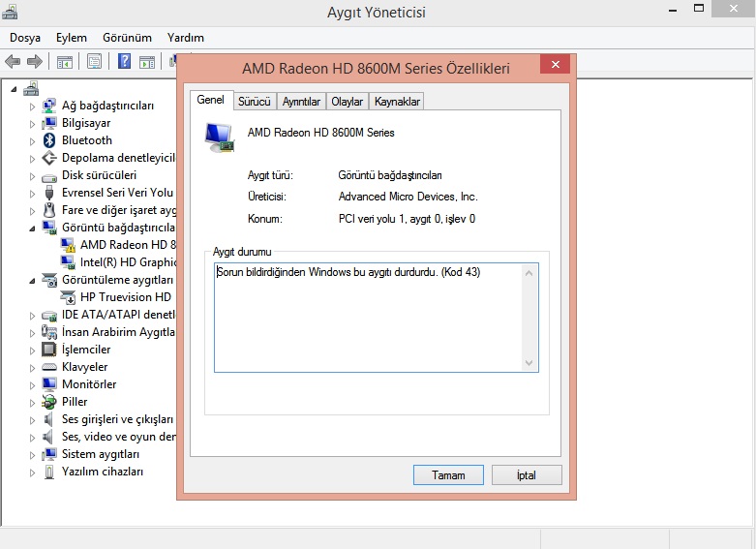Click the Klavyeler keyboard icon

click(49, 367)
